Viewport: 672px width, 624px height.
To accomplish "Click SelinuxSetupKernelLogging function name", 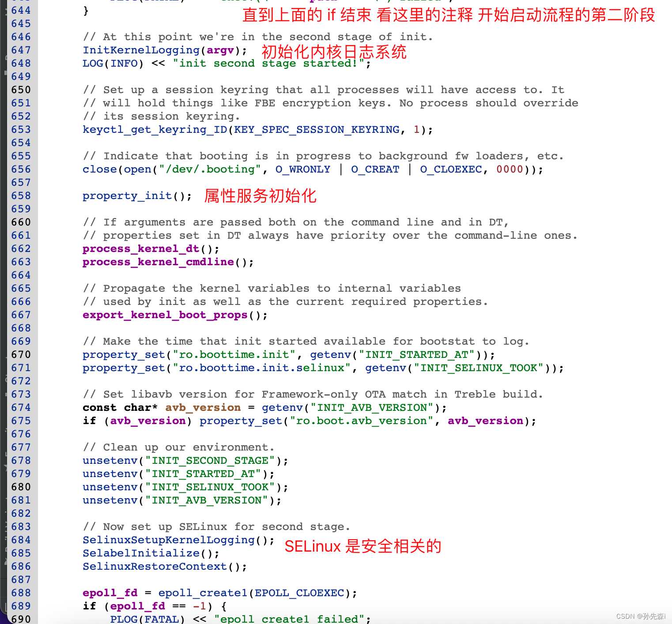I will (x=169, y=540).
